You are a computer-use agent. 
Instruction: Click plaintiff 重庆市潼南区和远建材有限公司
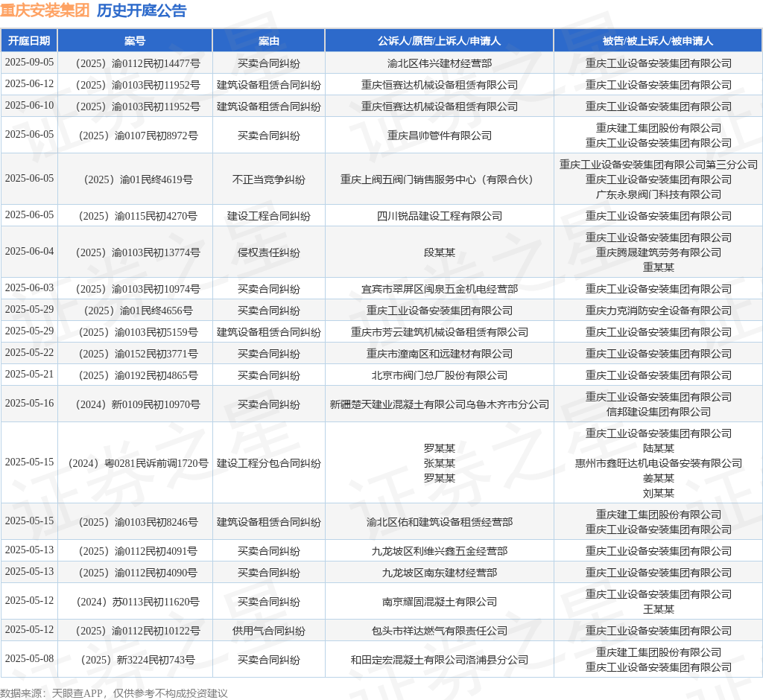pos(440,353)
